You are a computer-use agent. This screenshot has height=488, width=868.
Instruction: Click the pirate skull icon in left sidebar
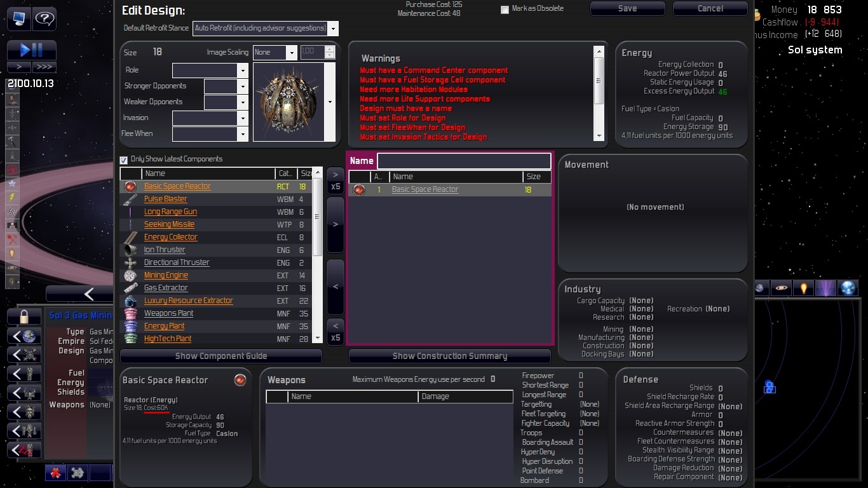[12, 226]
